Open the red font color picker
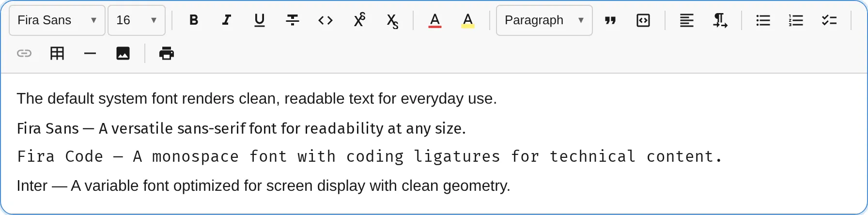The image size is (868, 215). click(435, 20)
